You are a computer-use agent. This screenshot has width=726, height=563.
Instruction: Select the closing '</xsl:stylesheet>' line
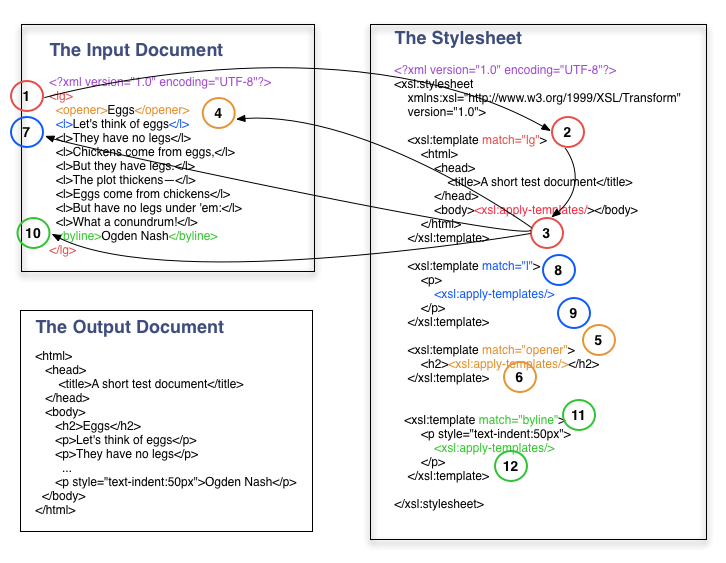click(439, 504)
